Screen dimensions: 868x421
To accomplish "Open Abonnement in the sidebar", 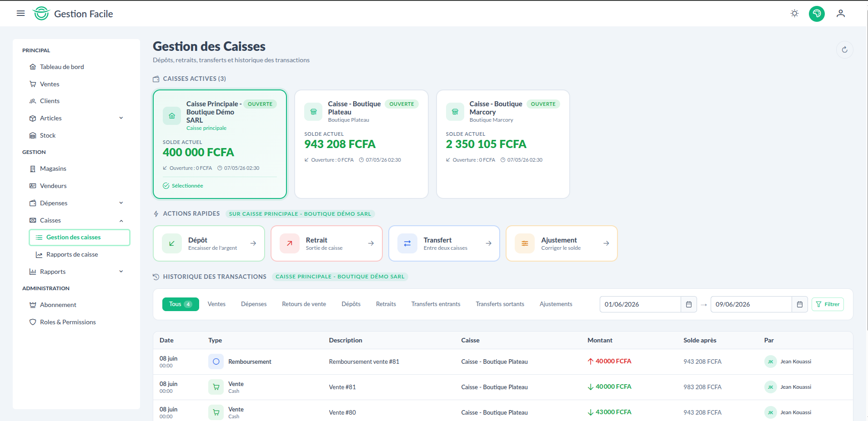I will coord(58,305).
